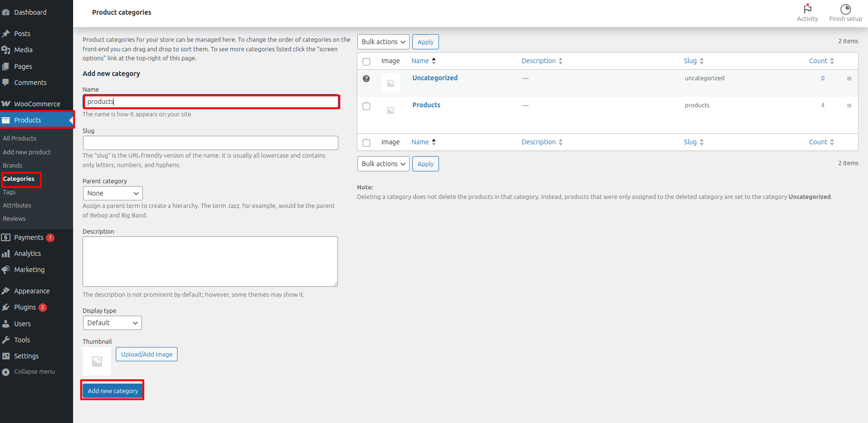Open the Display type dropdown
This screenshot has width=868, height=423.
coord(112,323)
